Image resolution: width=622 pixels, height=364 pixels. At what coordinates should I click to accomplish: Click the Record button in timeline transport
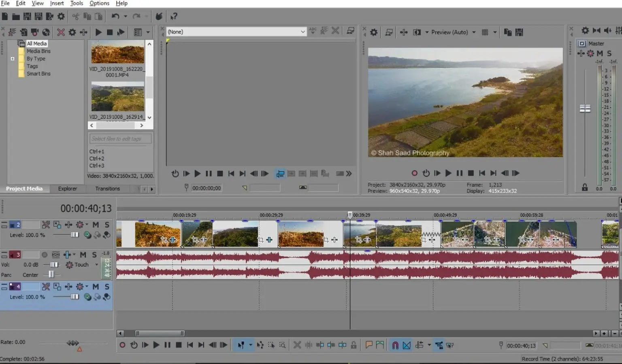pos(122,345)
